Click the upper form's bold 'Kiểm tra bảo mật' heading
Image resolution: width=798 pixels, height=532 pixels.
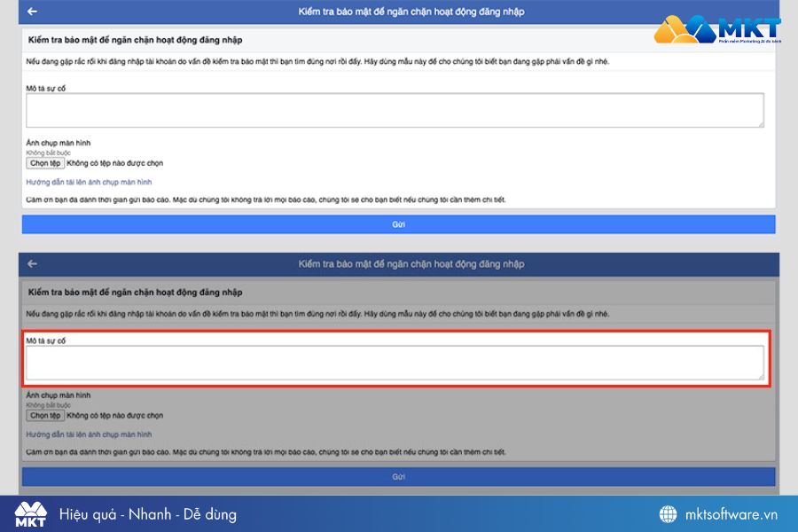tap(135, 40)
